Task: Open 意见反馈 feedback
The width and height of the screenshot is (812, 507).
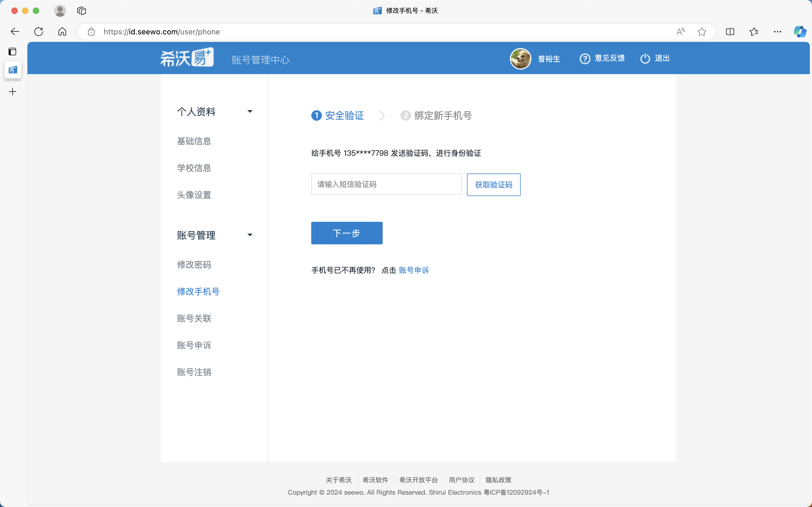Action: (610, 58)
